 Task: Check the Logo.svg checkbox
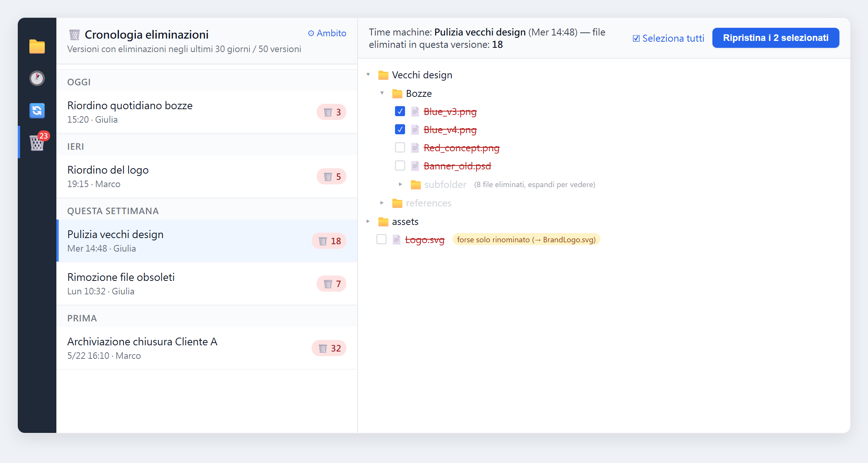point(381,239)
